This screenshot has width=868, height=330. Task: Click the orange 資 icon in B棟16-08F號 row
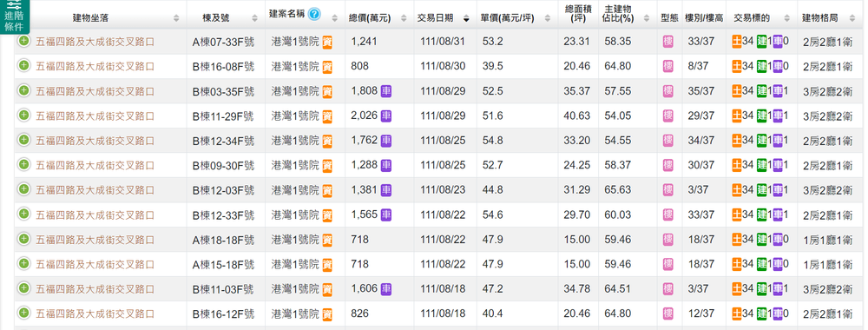click(327, 67)
